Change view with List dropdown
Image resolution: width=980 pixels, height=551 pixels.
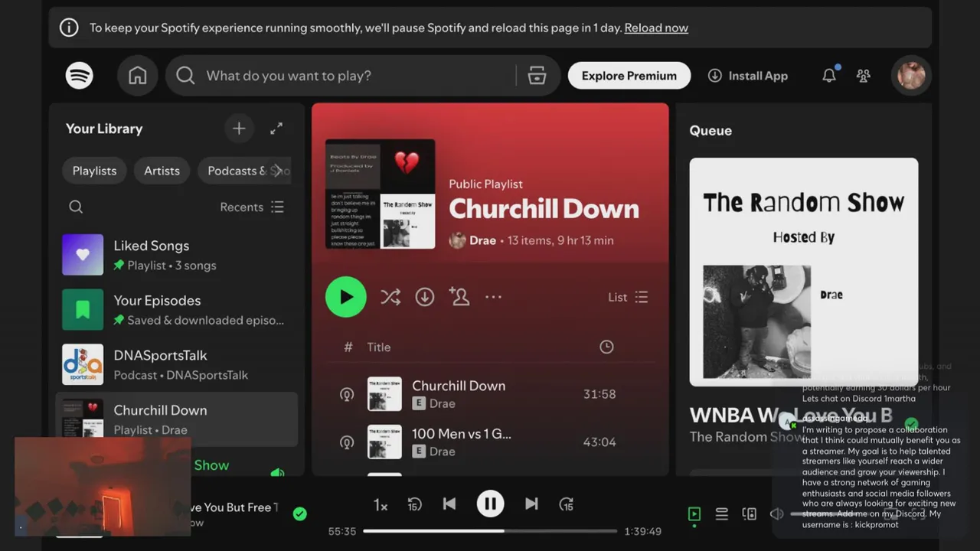click(x=628, y=297)
